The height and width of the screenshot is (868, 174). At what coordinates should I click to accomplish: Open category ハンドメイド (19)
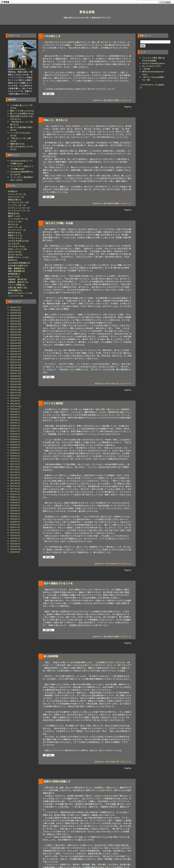pos(16,296)
